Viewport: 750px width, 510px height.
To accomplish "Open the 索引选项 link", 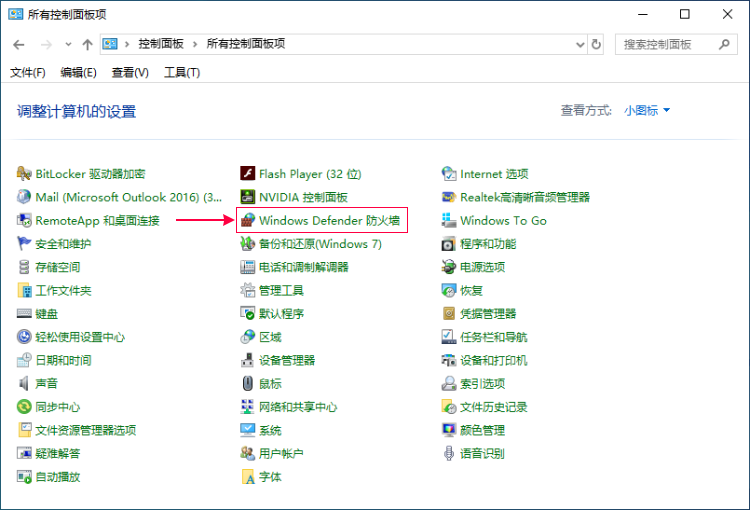I will (483, 384).
